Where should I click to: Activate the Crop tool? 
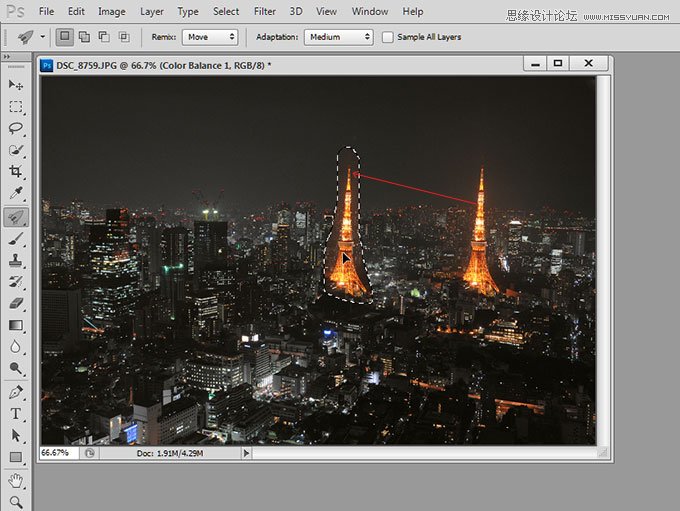[16, 172]
